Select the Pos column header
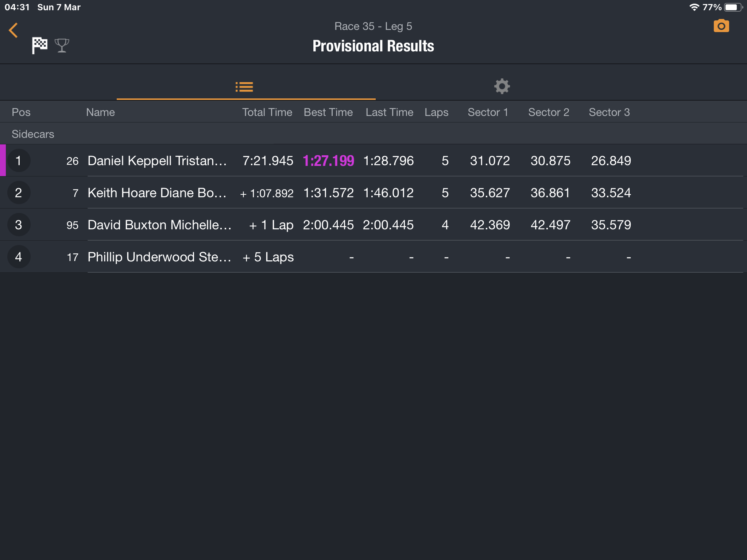The image size is (747, 560). tap(21, 112)
